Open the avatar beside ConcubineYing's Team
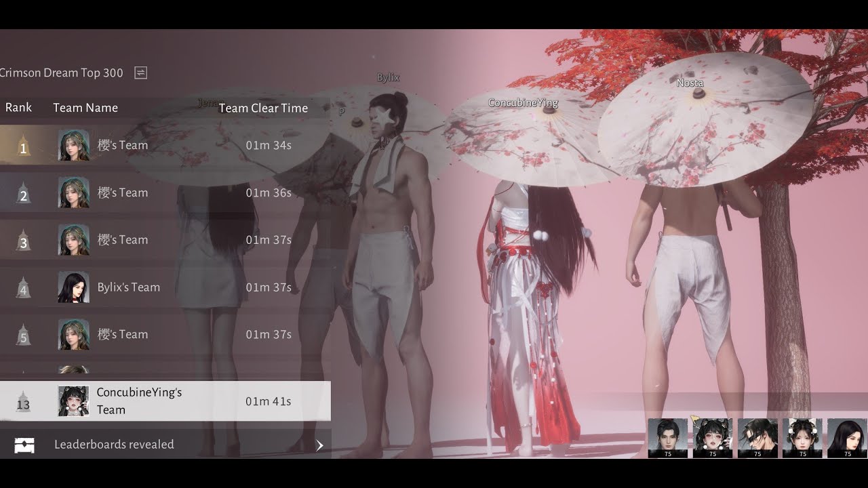 74,401
